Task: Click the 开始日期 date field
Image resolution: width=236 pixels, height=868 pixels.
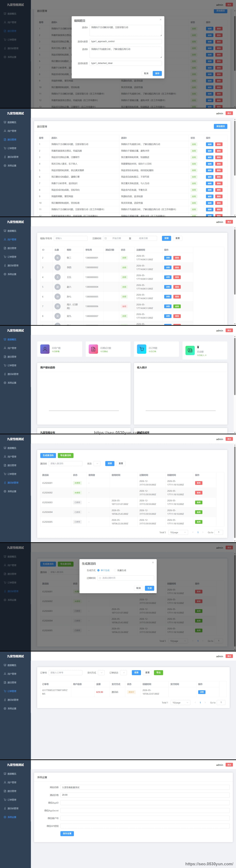Action: 116,238
